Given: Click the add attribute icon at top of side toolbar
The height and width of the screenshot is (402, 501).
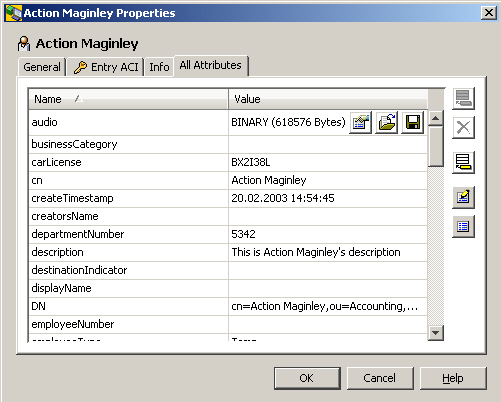Looking at the screenshot, I should 463,99.
